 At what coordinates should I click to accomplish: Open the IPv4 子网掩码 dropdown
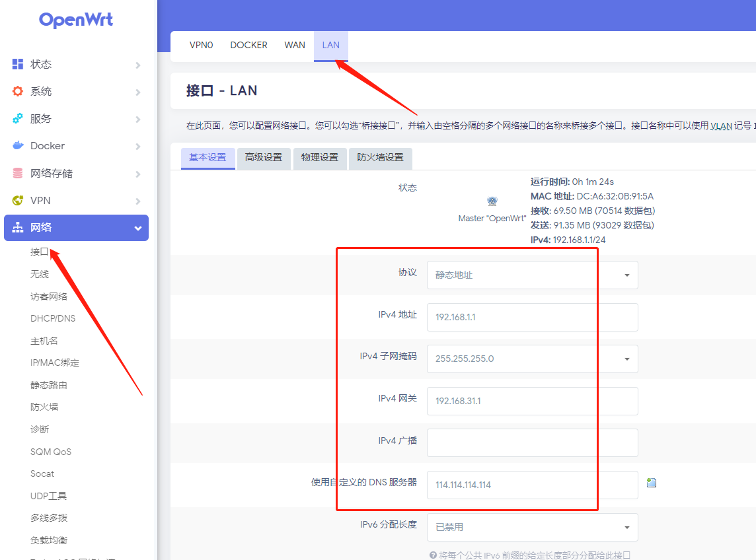pyautogui.click(x=532, y=359)
